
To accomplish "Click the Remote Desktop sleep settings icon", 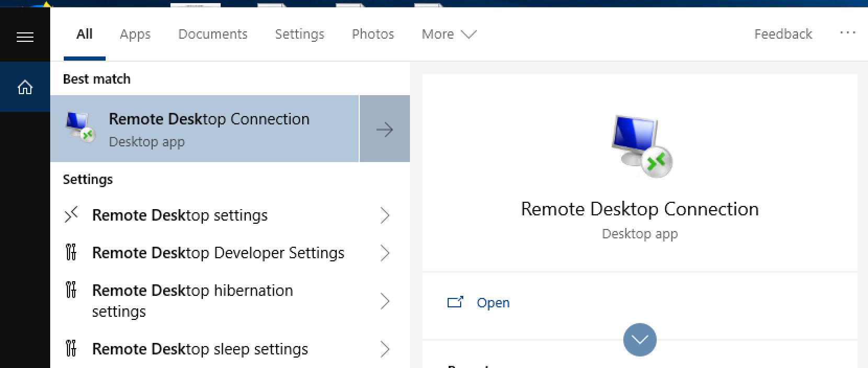I will [x=71, y=349].
